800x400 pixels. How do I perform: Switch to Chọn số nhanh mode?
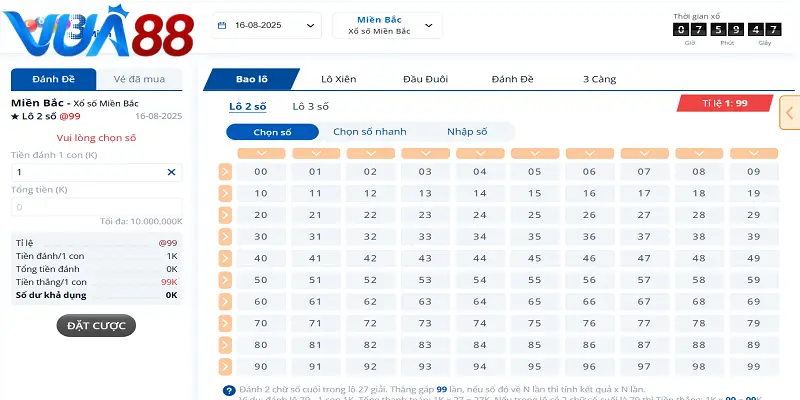tap(369, 132)
